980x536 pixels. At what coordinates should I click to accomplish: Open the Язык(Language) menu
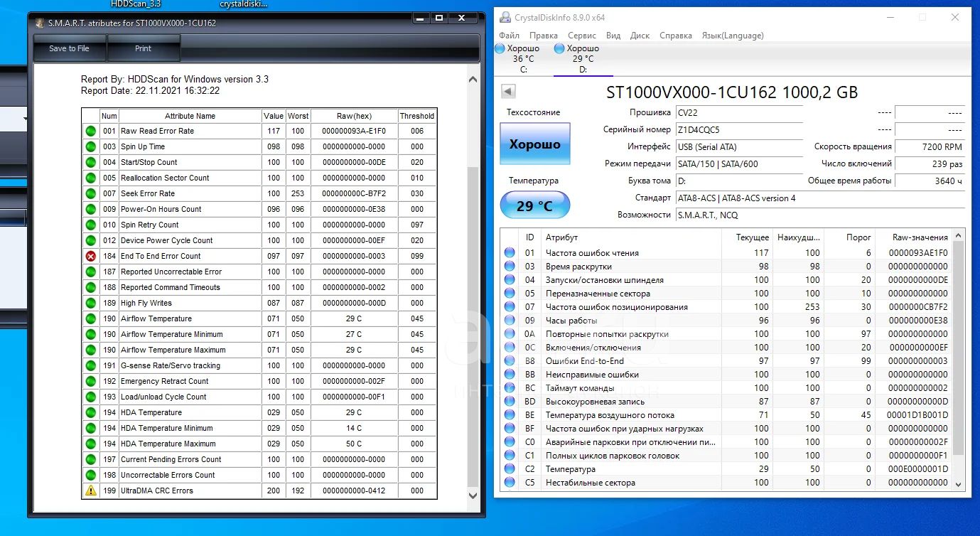[x=733, y=36]
